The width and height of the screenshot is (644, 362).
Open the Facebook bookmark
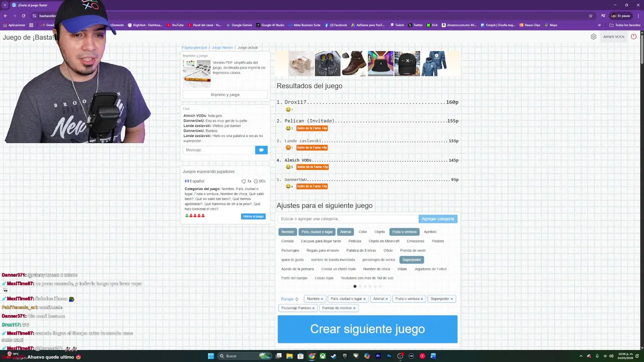(336, 25)
